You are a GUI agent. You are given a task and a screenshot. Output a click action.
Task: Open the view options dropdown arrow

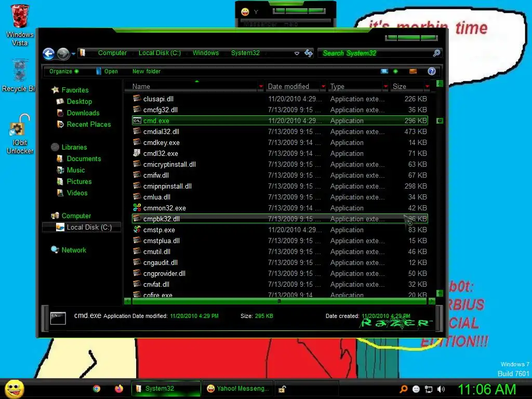point(395,71)
